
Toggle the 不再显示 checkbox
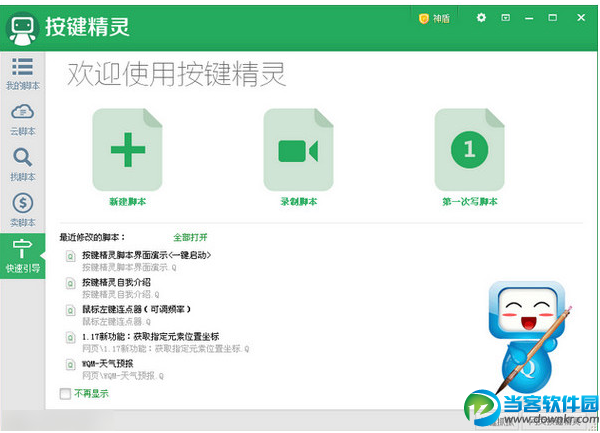point(65,393)
